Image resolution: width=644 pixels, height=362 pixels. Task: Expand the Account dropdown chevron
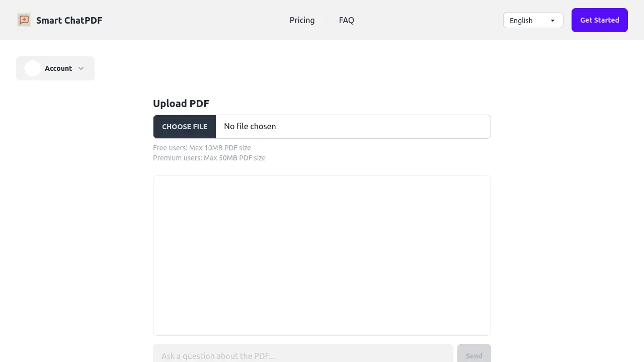80,68
